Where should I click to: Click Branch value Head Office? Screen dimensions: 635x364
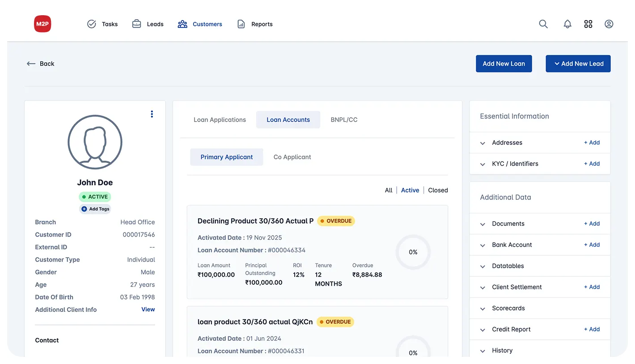tap(138, 222)
